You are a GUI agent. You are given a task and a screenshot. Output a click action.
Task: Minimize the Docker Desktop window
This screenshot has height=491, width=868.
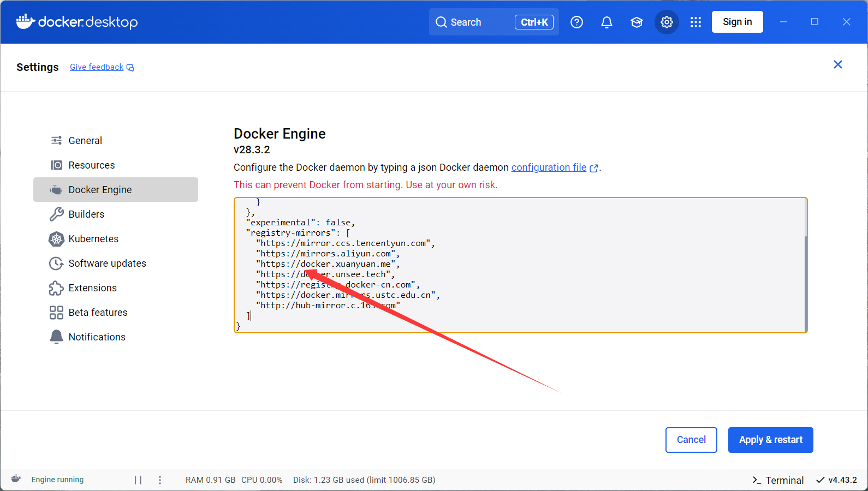coord(783,22)
